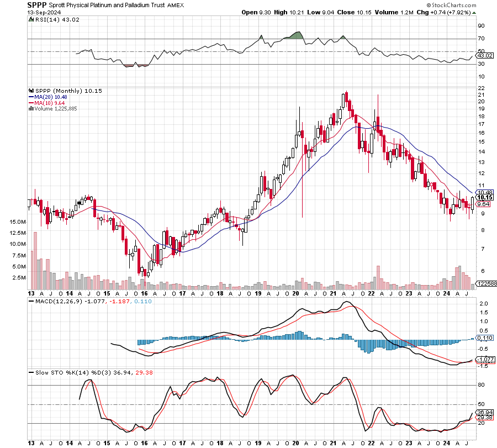Click the red 9.64 moving average tag

(483, 203)
